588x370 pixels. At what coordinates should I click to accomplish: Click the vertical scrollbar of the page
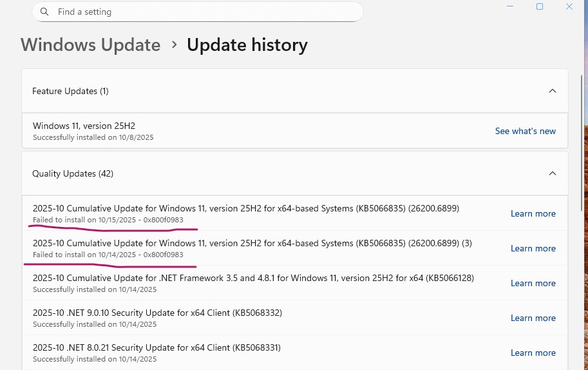tap(582, 142)
